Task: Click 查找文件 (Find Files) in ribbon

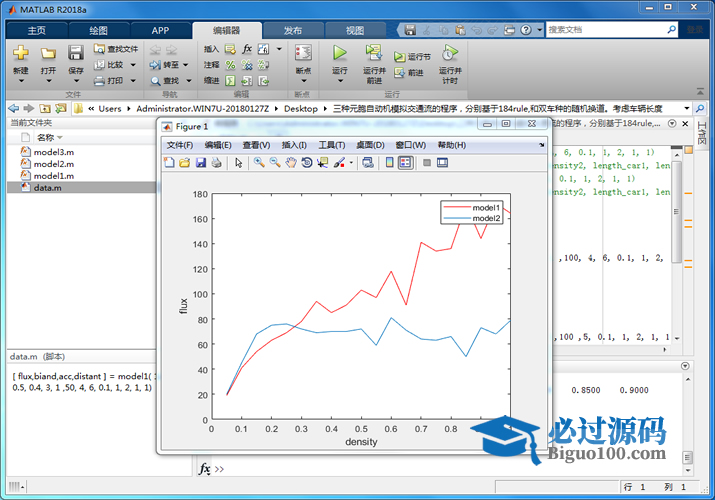Action: coord(116,49)
